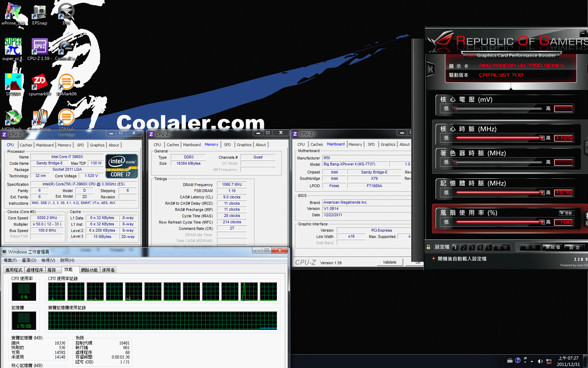Open Graphics tab in Mainboard CPU-Z window
Screen dimensions: 588x368
[x=388, y=144]
